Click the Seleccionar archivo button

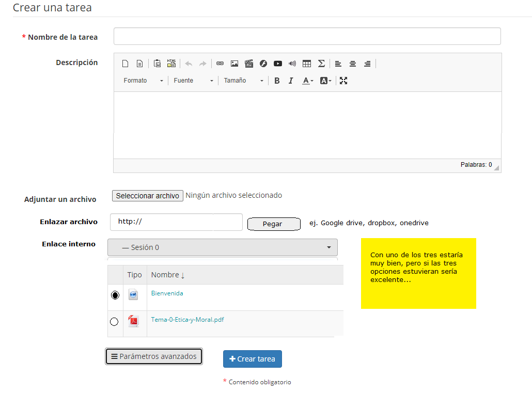[x=148, y=196]
